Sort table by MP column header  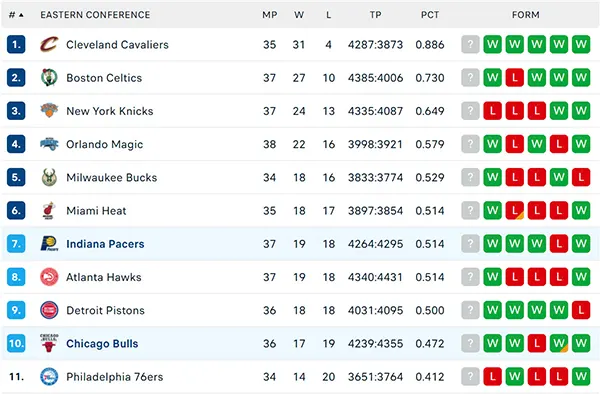(x=269, y=15)
